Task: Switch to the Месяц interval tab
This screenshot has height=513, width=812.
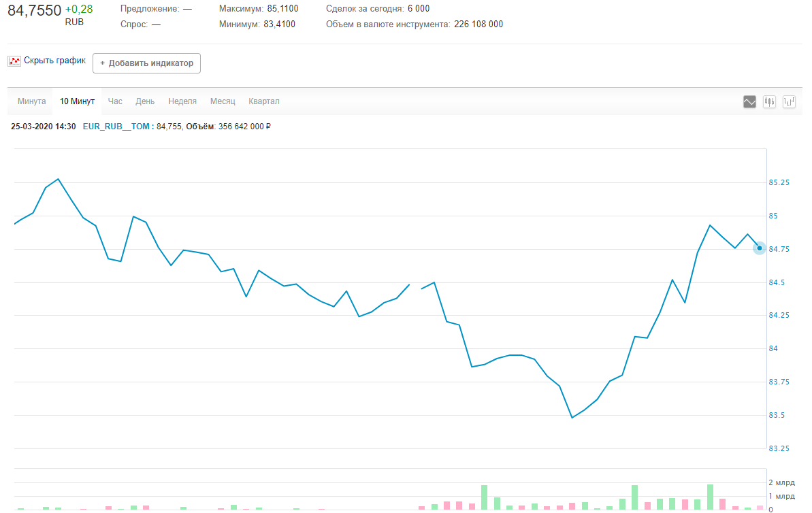Action: [223, 101]
